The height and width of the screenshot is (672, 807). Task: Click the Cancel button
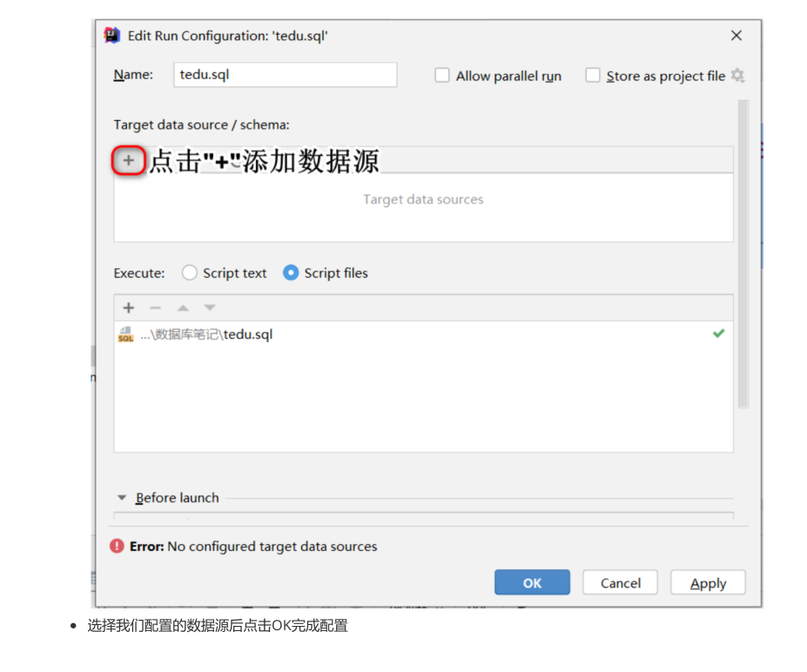[x=620, y=582]
